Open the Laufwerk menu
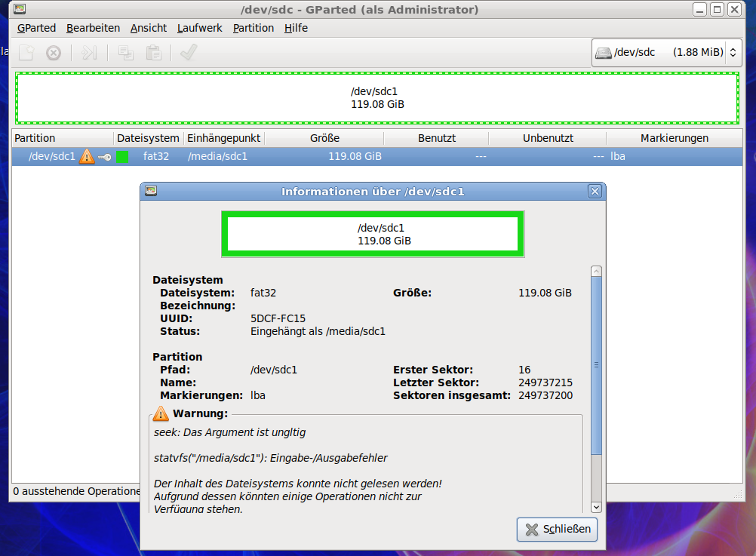The width and height of the screenshot is (756, 556). pos(199,28)
